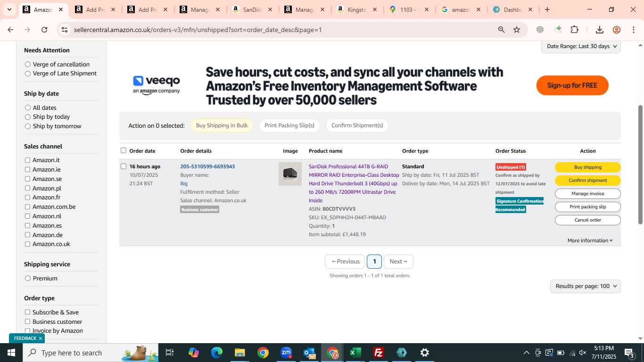Select All dates ship-by option
644x362 pixels.
point(28,107)
